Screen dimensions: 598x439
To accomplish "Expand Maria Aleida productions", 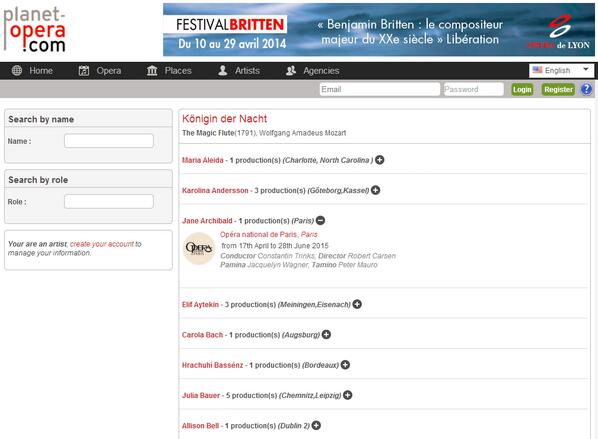I will 379,160.
